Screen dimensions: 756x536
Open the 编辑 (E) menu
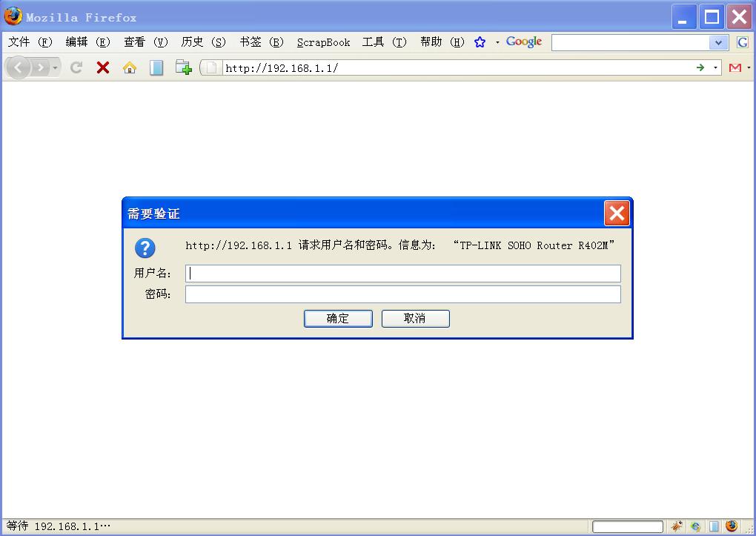pos(87,42)
